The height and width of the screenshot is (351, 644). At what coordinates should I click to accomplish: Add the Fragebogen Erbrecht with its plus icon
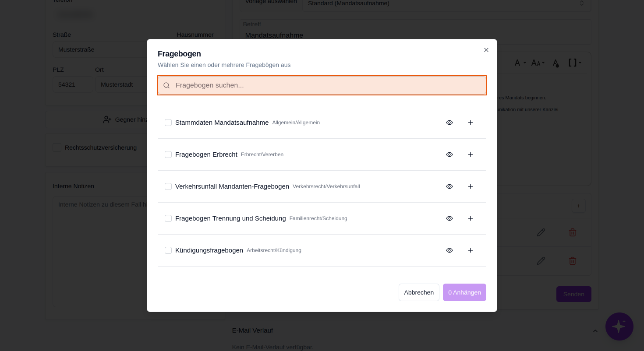(x=471, y=154)
